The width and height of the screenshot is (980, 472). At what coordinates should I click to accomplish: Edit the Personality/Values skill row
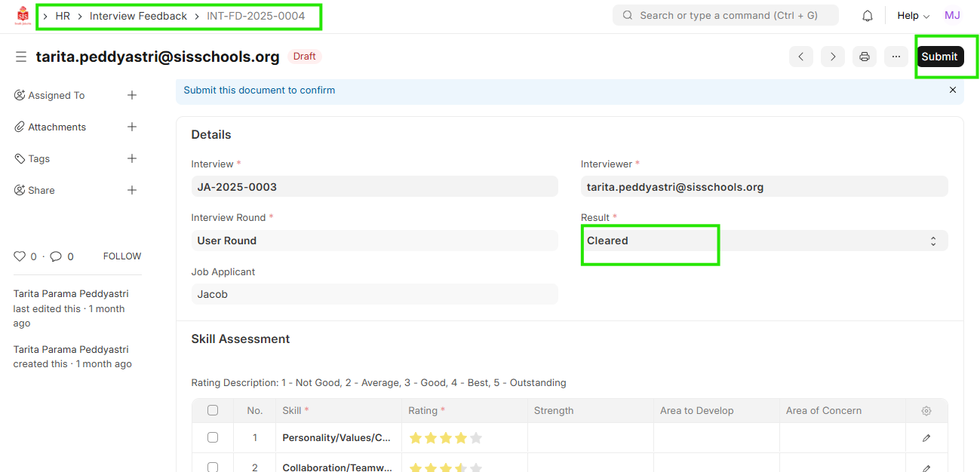pos(926,438)
